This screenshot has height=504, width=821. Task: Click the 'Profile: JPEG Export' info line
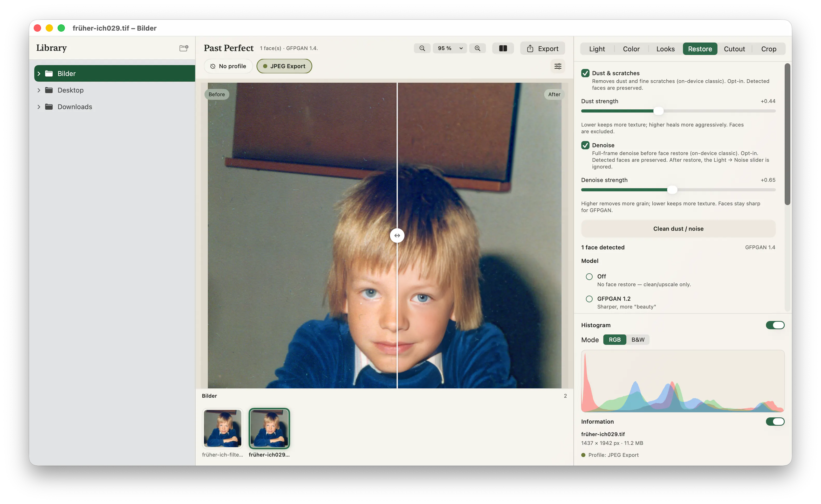point(610,455)
